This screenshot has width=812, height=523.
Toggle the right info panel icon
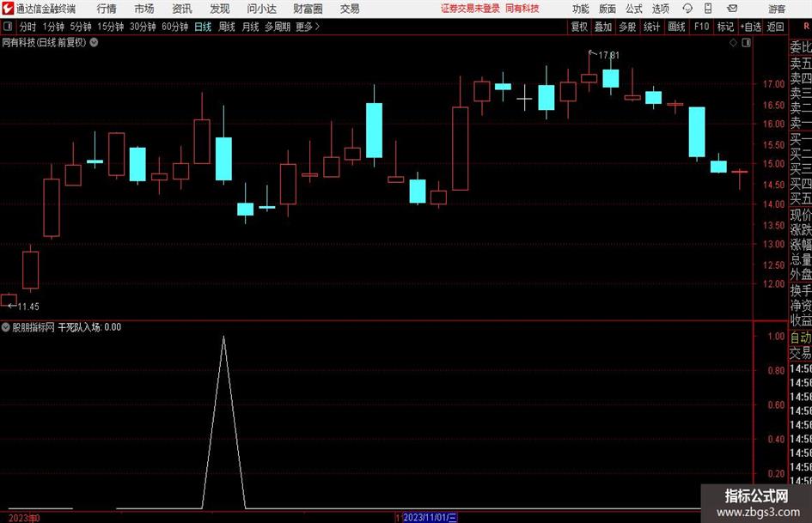746,43
